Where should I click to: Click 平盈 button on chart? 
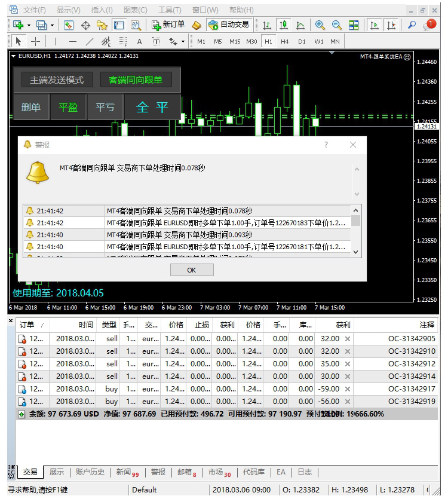pos(68,107)
